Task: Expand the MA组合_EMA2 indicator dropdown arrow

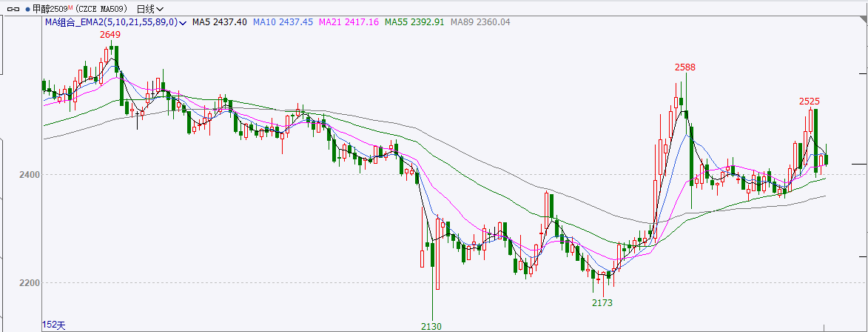Action: click(184, 22)
